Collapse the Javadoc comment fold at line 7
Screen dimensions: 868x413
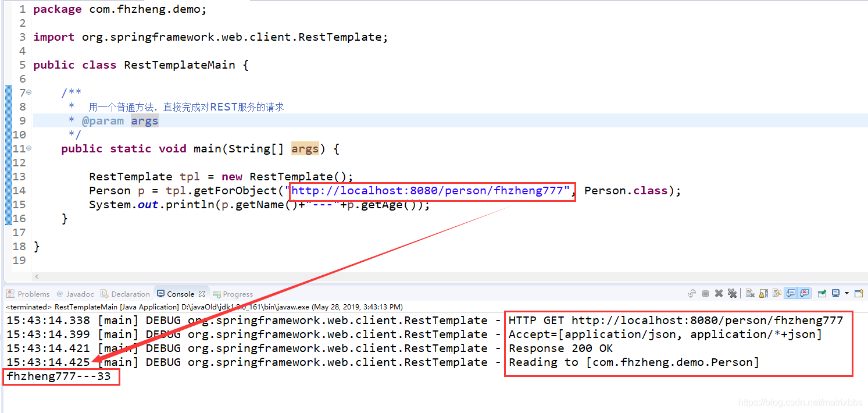point(29,93)
